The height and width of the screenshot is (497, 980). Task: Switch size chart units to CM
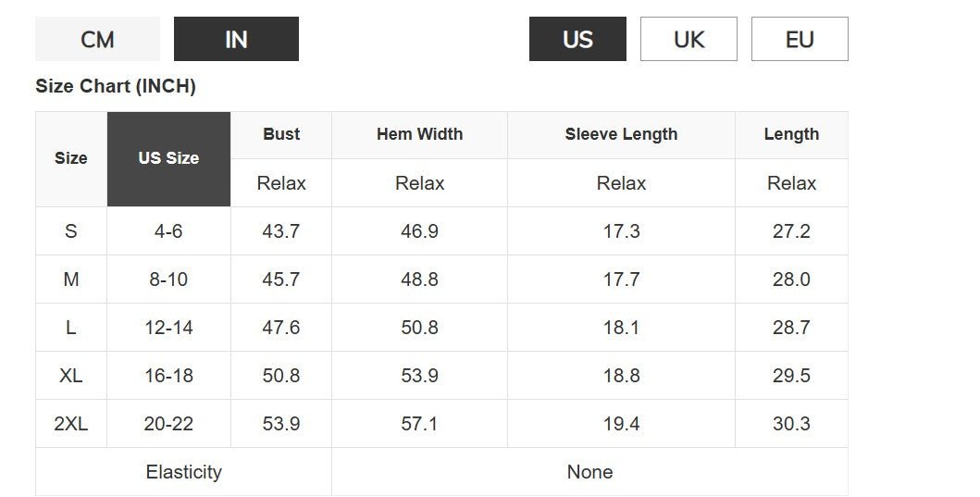pyautogui.click(x=97, y=39)
